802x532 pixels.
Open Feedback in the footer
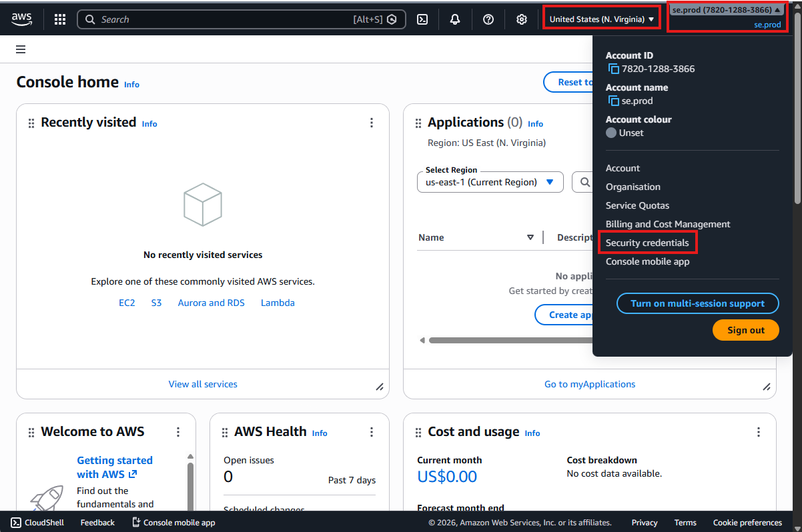coord(97,523)
